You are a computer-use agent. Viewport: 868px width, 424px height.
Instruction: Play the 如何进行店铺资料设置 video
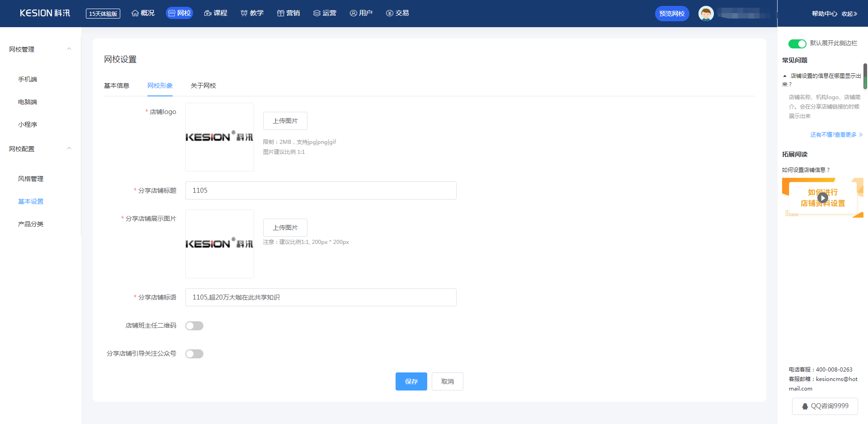pyautogui.click(x=823, y=198)
